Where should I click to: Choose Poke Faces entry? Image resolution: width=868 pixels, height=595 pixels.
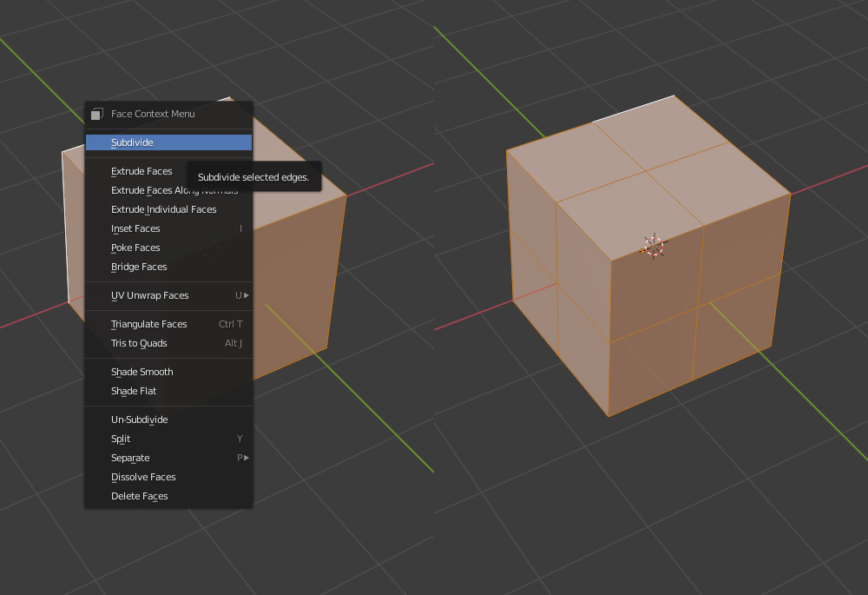pos(169,248)
